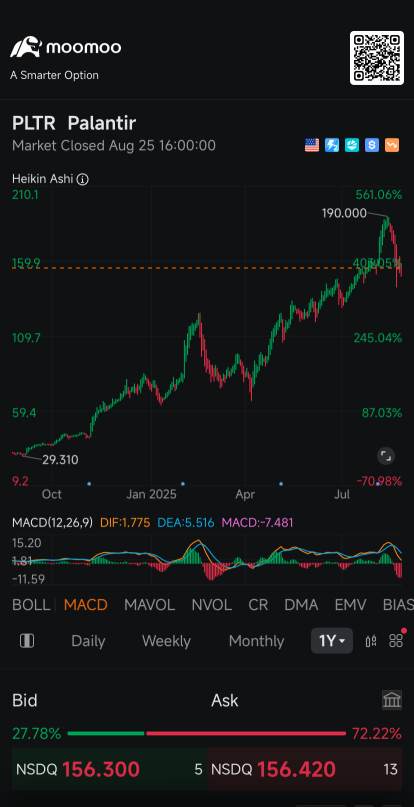Tap the 190.000 high price label

tap(344, 213)
